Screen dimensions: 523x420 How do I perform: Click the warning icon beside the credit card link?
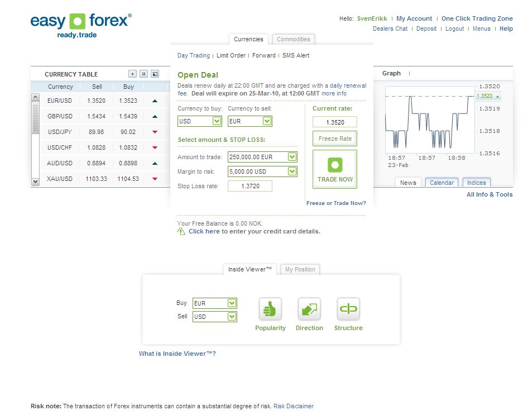(181, 231)
